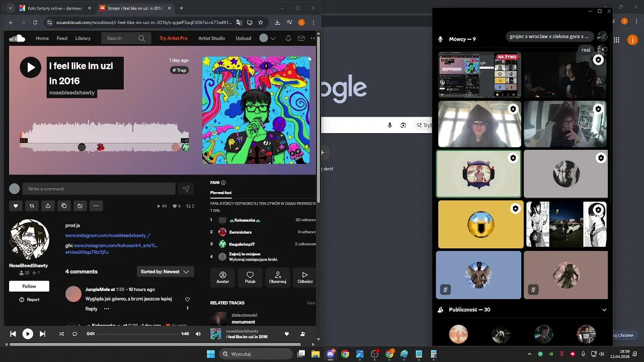This screenshot has height=362, width=644.
Task: Open the nosebleedshawty_ Instagram link
Action: [108, 235]
